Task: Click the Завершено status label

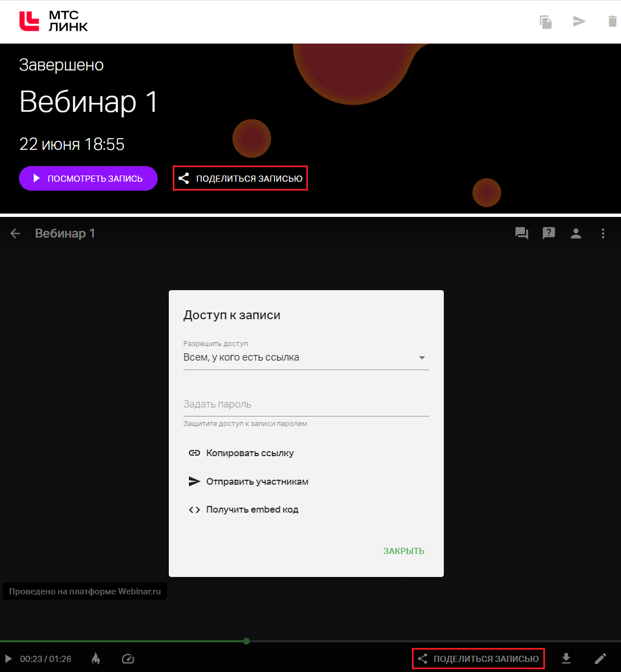Action: pyautogui.click(x=61, y=65)
